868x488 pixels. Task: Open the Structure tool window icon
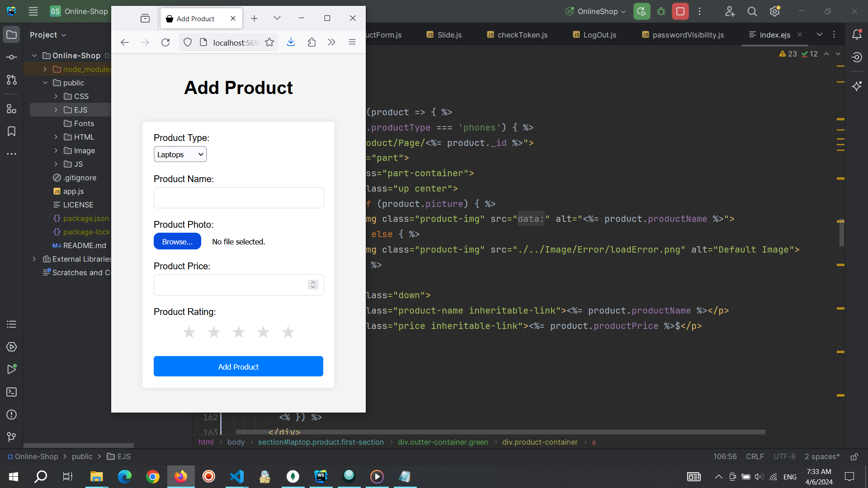[x=12, y=109]
